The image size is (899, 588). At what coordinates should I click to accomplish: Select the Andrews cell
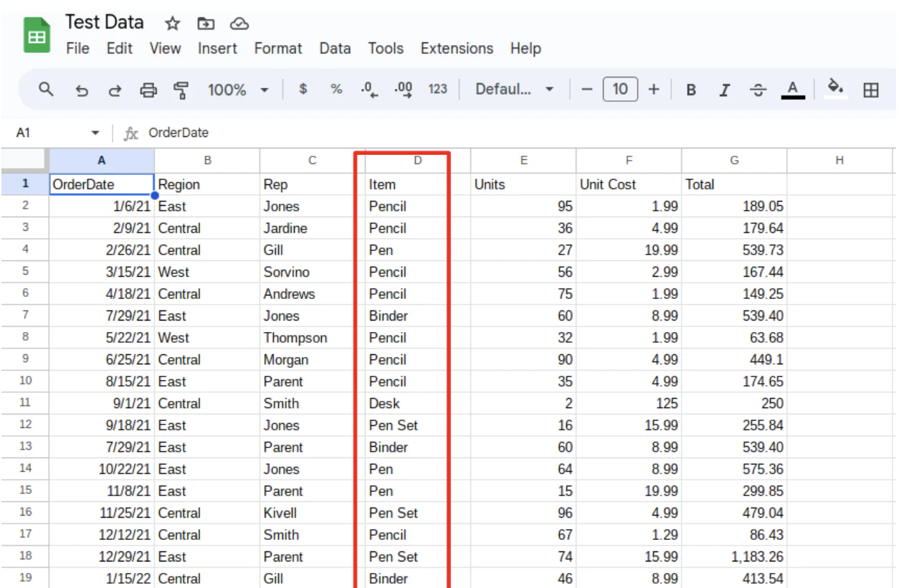click(x=313, y=294)
